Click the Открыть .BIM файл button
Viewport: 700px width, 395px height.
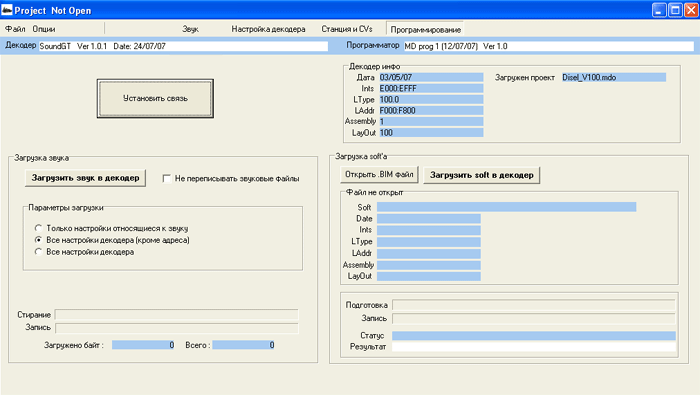point(379,175)
